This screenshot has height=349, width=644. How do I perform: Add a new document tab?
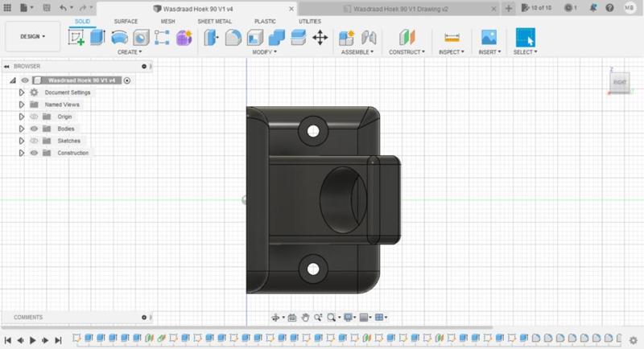click(x=509, y=8)
